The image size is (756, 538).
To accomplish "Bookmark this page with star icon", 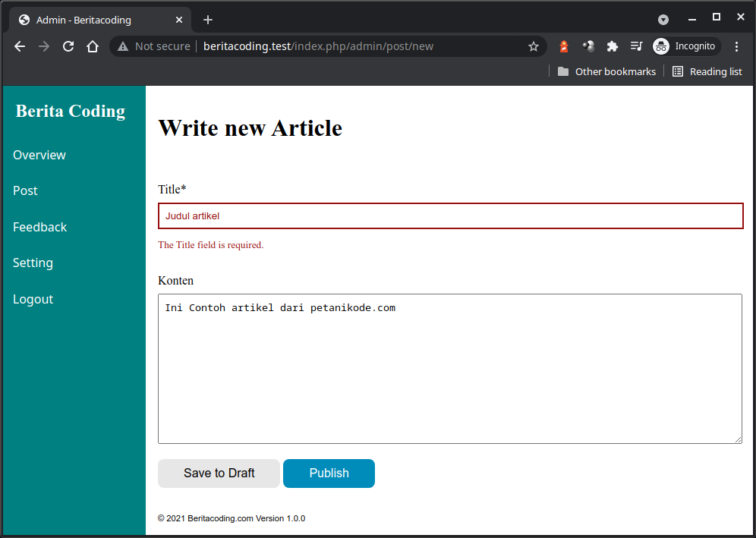I will point(534,46).
